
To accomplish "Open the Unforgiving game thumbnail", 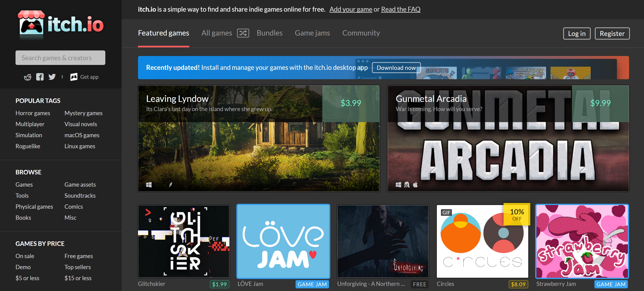I will point(383,241).
